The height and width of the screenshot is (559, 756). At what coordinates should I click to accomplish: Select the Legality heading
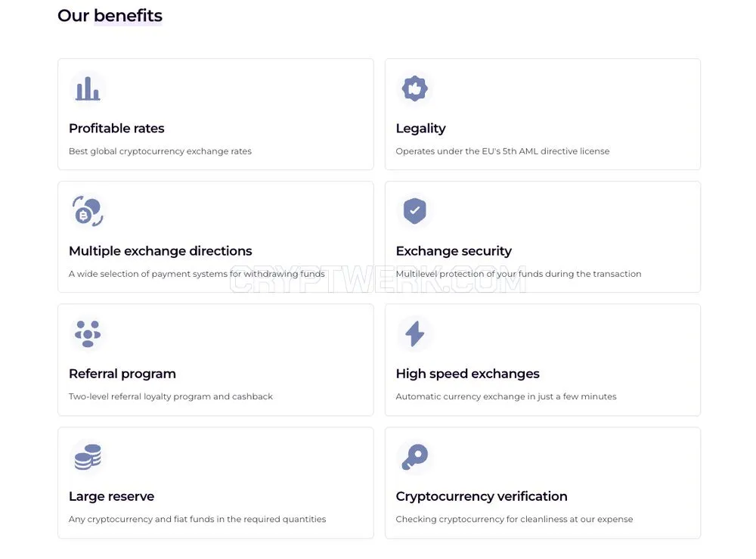pos(420,129)
